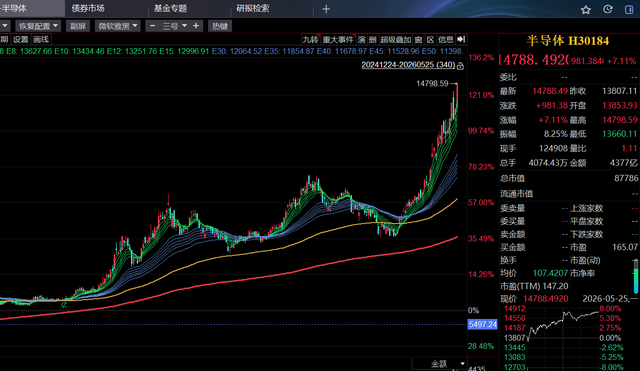Click the green vertical bar indicator
Screen dimensions: 640x371
(636, 276)
